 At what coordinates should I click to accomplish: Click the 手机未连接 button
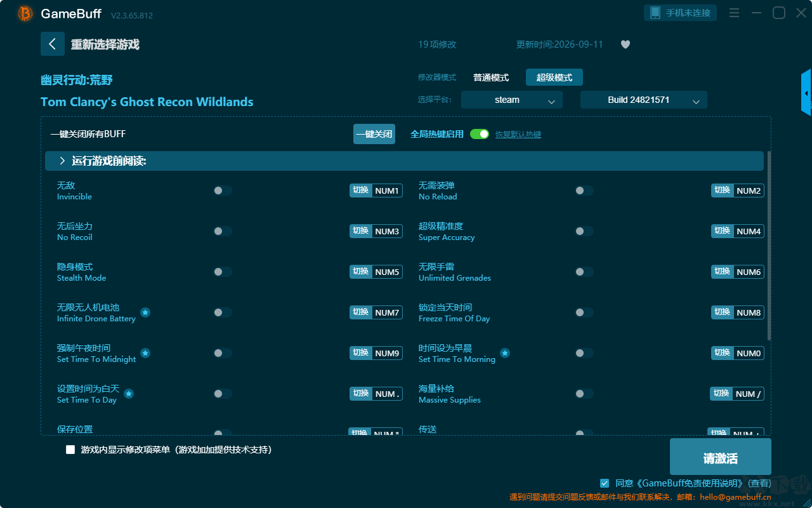(681, 13)
